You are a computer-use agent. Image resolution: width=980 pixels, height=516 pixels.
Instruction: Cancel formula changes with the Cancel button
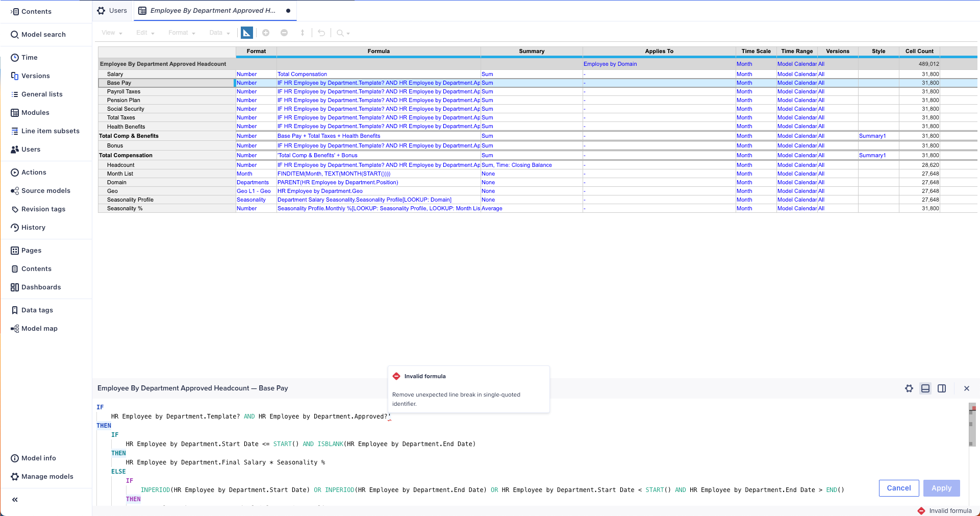point(898,488)
